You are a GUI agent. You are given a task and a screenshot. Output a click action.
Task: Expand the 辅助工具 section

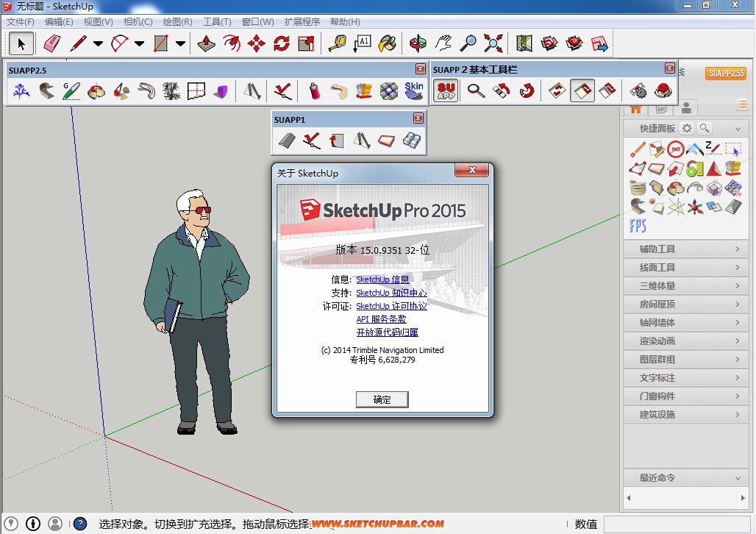pos(685,249)
